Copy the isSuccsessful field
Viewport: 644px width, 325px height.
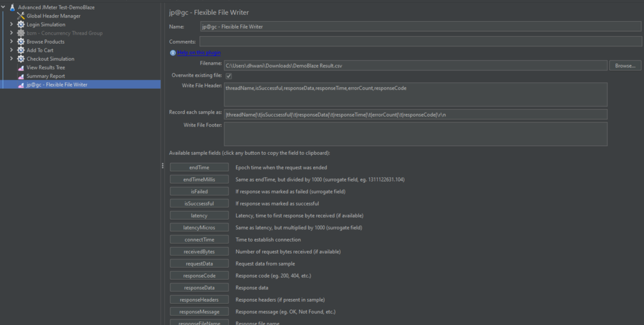[199, 203]
